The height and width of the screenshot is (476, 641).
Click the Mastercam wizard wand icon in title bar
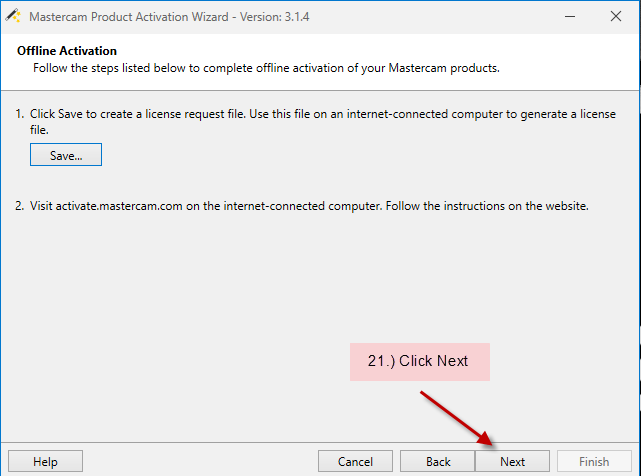pyautogui.click(x=13, y=16)
